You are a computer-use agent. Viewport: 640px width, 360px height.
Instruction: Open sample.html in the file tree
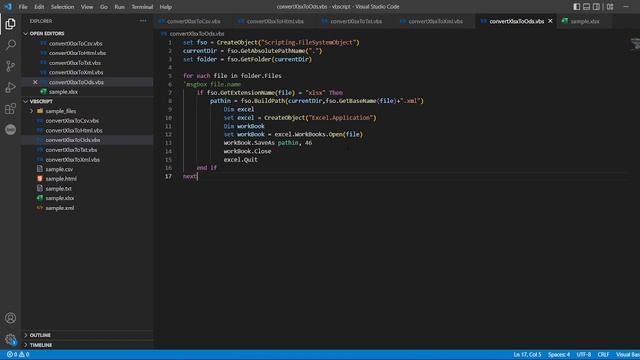tap(61, 179)
